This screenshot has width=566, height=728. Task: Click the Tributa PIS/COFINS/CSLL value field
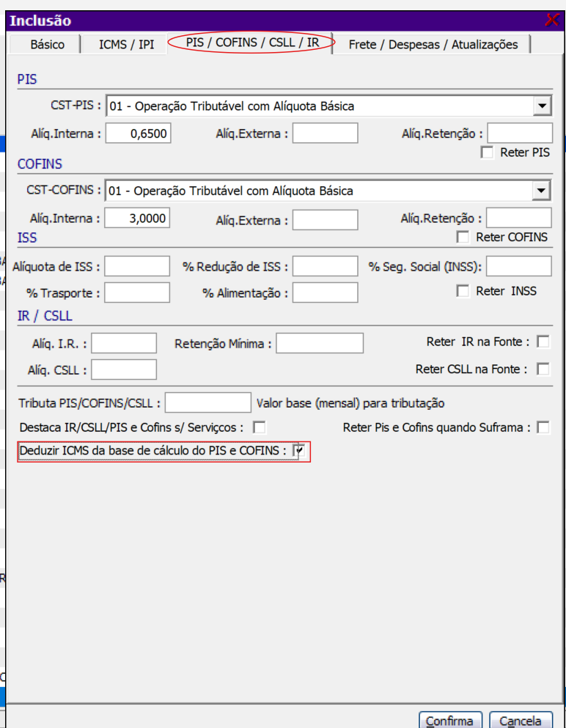pos(208,402)
